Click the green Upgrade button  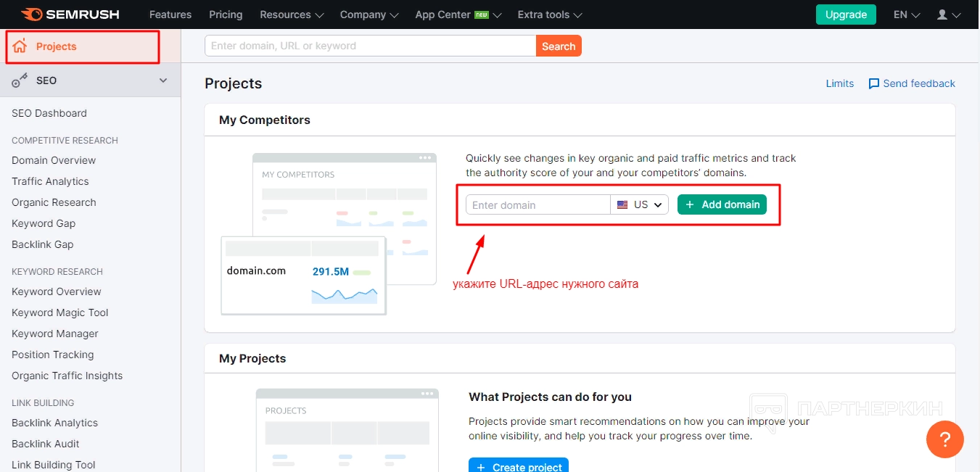tap(846, 15)
